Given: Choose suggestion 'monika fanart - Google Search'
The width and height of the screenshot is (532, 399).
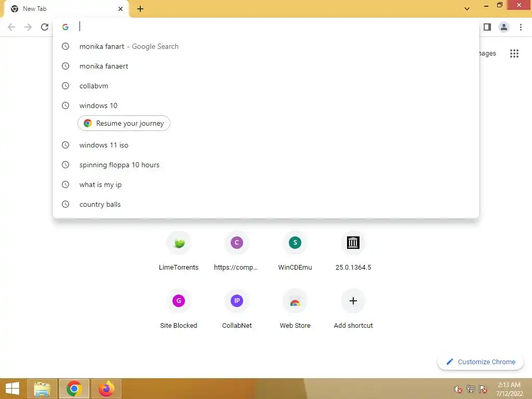Looking at the screenshot, I should pos(265,46).
